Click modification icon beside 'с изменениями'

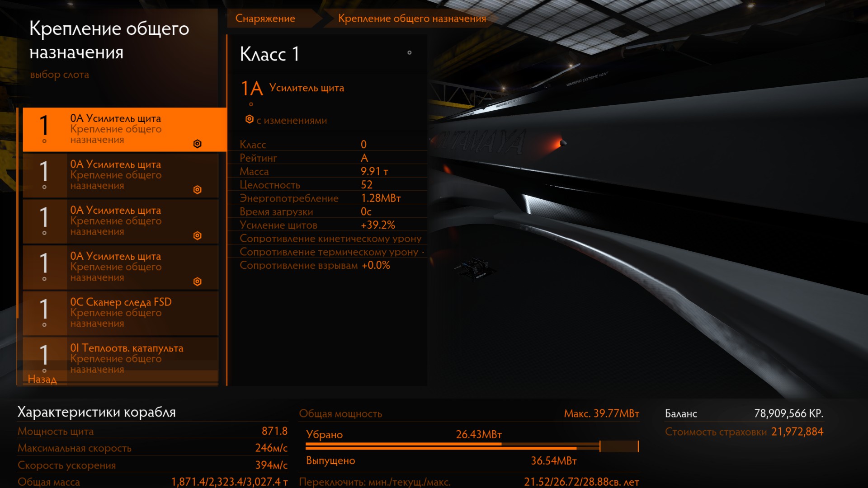coord(249,119)
